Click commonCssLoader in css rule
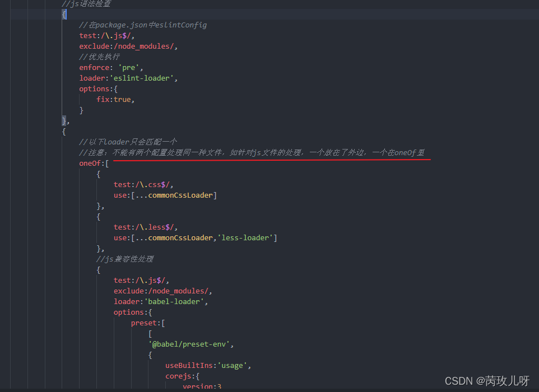The height and width of the screenshot is (392, 539). point(180,195)
